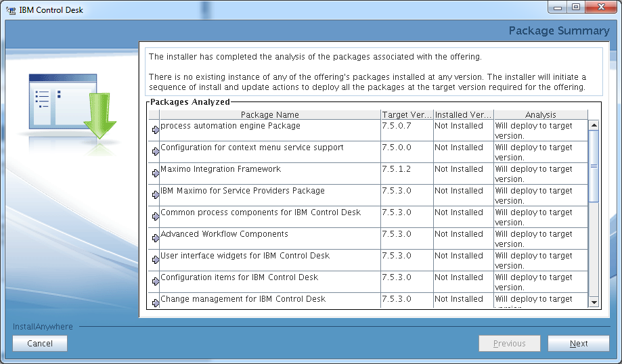Select 'process automation engine Package' text
Viewport: 622px width, 364px height.
pos(231,126)
